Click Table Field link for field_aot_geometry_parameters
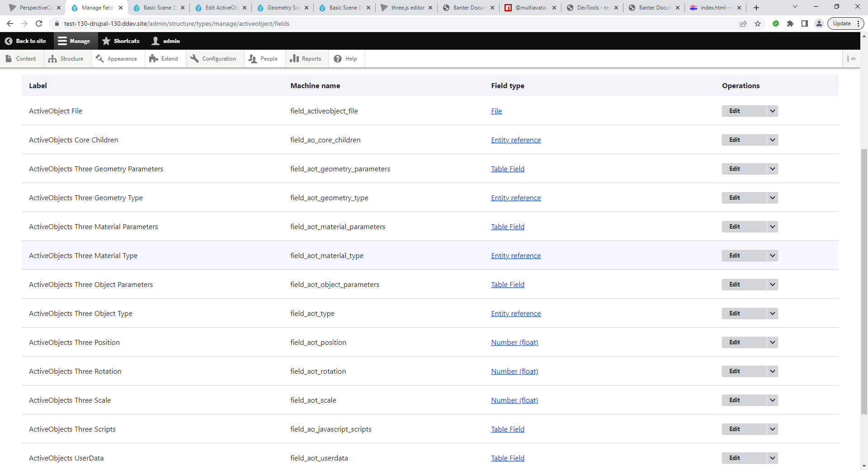Image resolution: width=868 pixels, height=470 pixels. pos(508,169)
